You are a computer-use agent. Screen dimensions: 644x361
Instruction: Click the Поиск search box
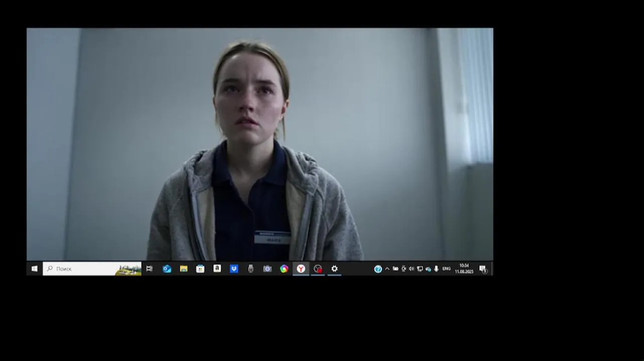point(92,269)
